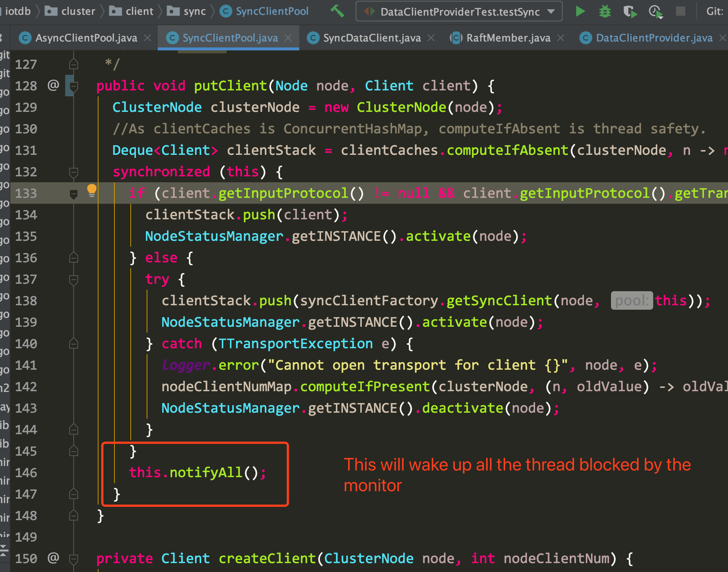
Task: Click the yellow lightbulb intention icon
Action: (x=91, y=190)
